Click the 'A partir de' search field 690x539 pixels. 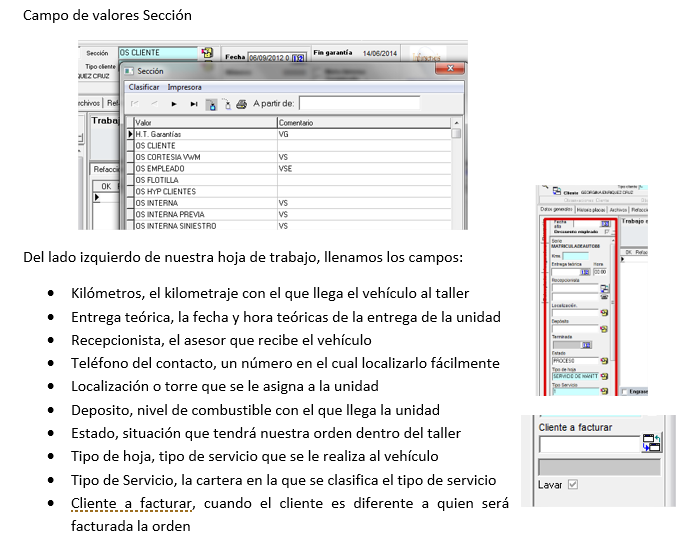pyautogui.click(x=359, y=103)
